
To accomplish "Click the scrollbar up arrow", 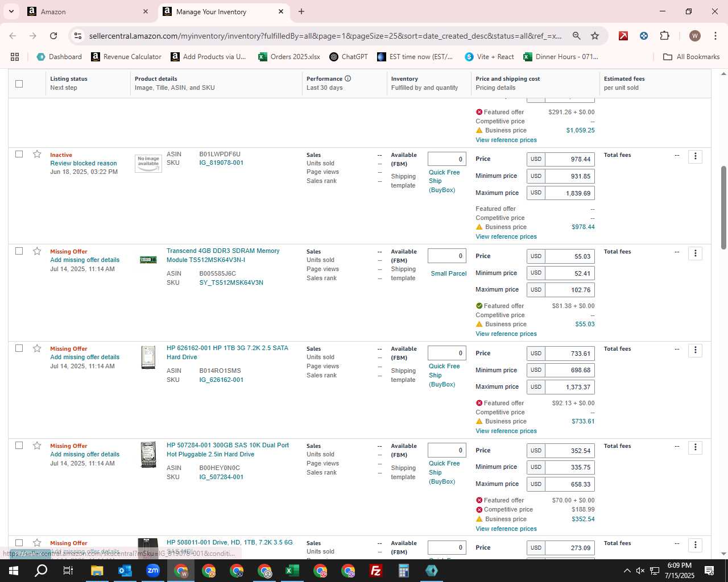I will 723,73.
